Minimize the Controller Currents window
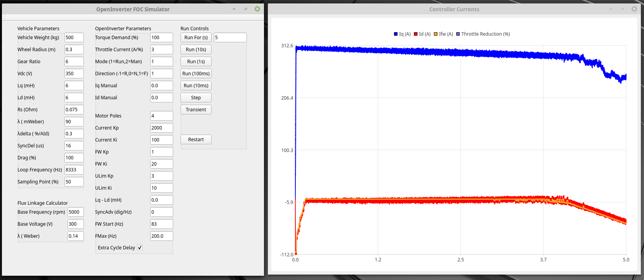Viewport: 644px width, 280px height. [611, 9]
